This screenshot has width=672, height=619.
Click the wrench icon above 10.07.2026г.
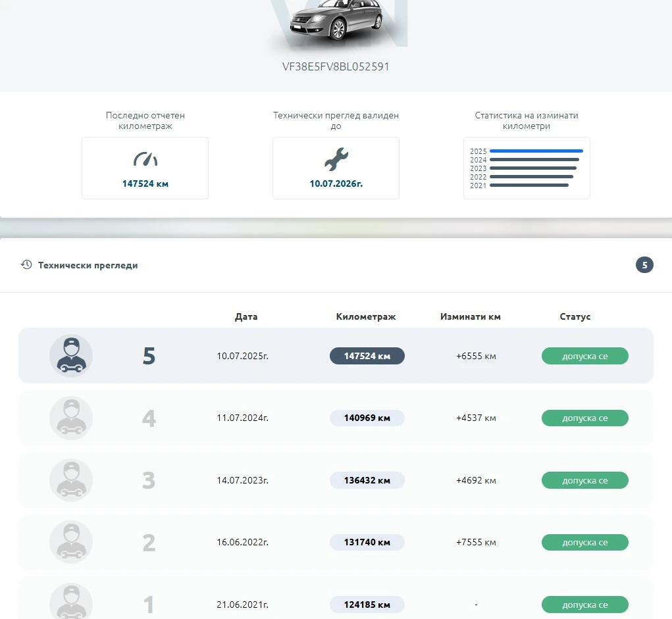336,159
